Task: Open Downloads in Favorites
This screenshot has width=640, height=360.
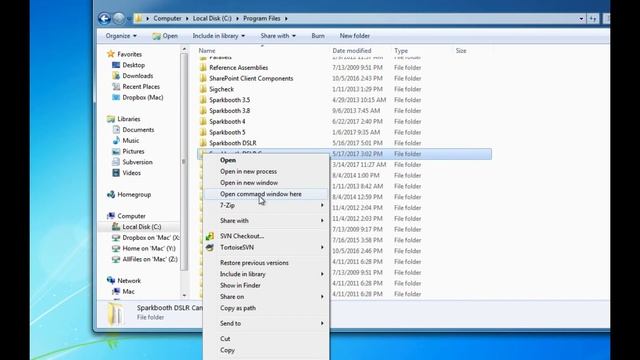Action: [x=138, y=76]
